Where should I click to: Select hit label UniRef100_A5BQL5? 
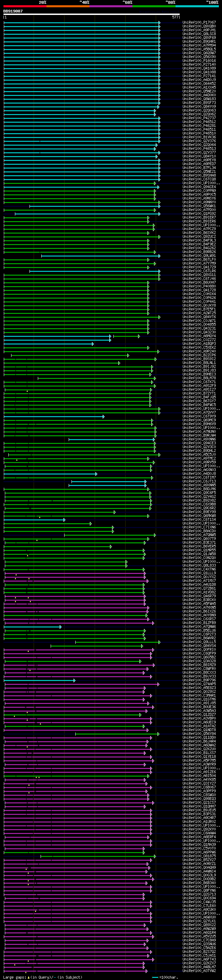(199, 49)
